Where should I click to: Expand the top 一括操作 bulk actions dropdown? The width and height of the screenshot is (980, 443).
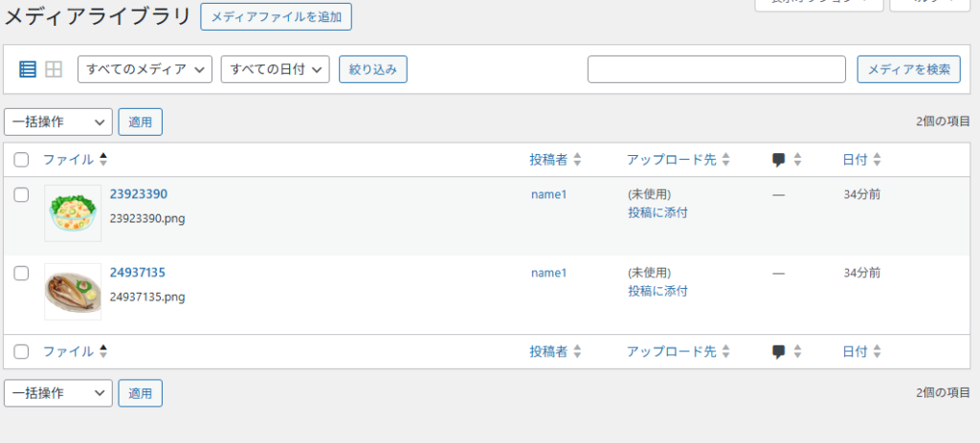pyautogui.click(x=58, y=122)
